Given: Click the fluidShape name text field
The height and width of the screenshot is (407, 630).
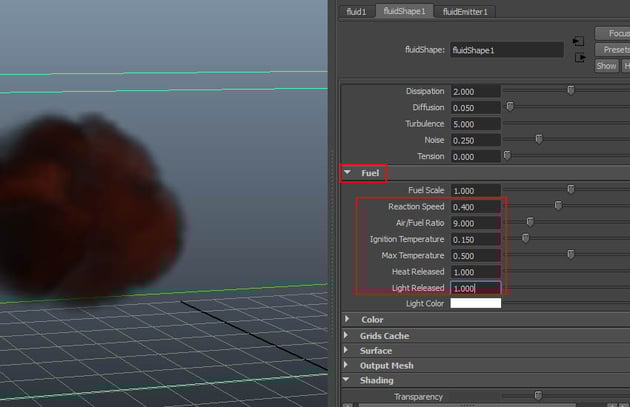Looking at the screenshot, I should coord(507,48).
